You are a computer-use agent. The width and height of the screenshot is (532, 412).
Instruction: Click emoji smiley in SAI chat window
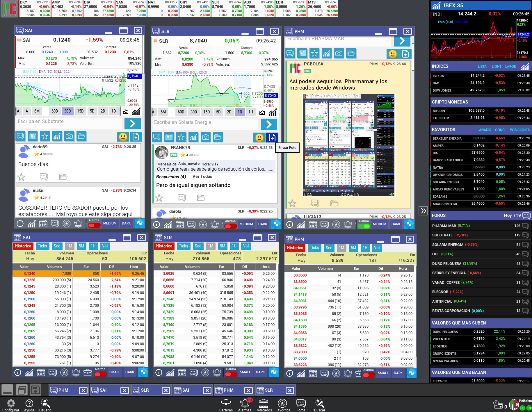[123, 136]
